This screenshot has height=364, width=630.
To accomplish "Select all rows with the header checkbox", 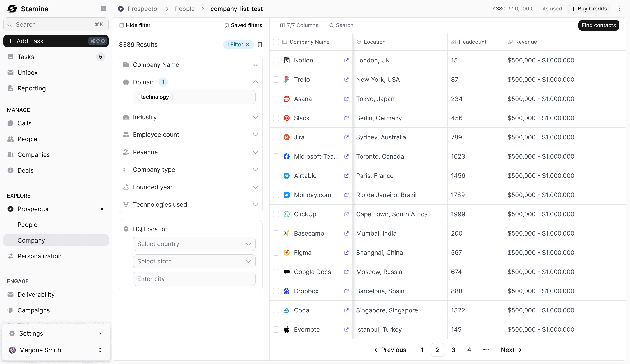I will [x=276, y=42].
